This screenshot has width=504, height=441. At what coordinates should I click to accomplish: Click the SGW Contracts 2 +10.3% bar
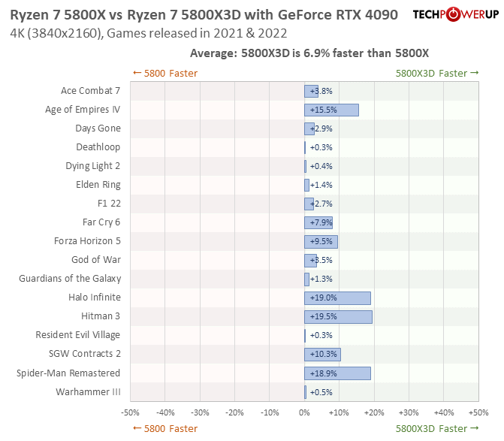322,354
